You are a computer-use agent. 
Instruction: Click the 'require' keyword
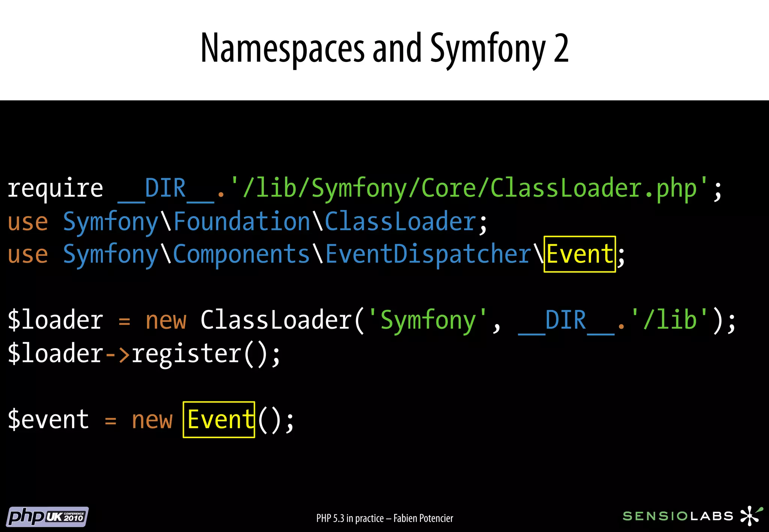pyautogui.click(x=55, y=188)
